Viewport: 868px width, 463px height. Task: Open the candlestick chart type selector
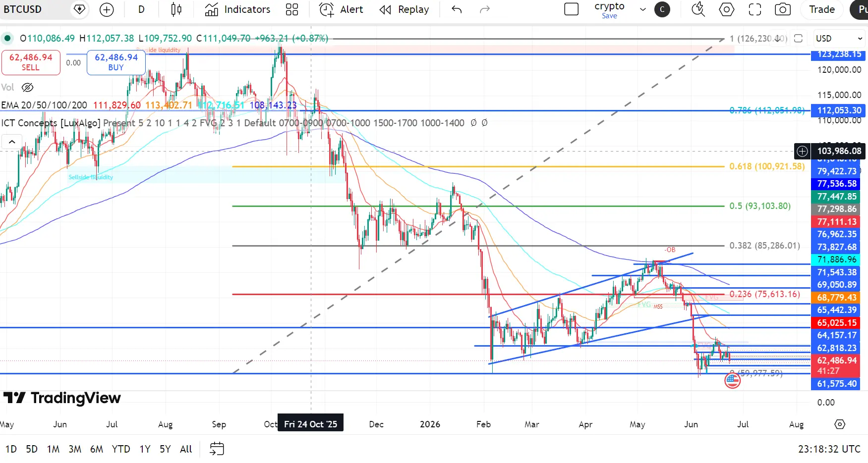176,9
